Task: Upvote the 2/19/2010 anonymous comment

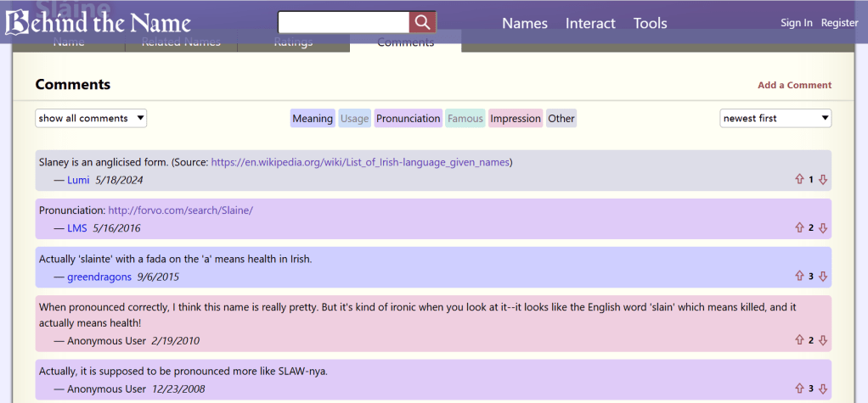Action: pos(799,340)
